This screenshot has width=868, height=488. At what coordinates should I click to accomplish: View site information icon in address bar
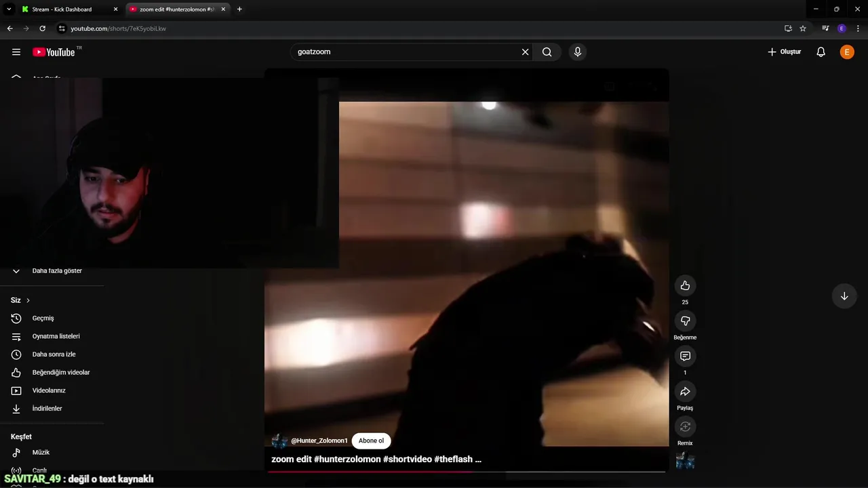point(62,28)
